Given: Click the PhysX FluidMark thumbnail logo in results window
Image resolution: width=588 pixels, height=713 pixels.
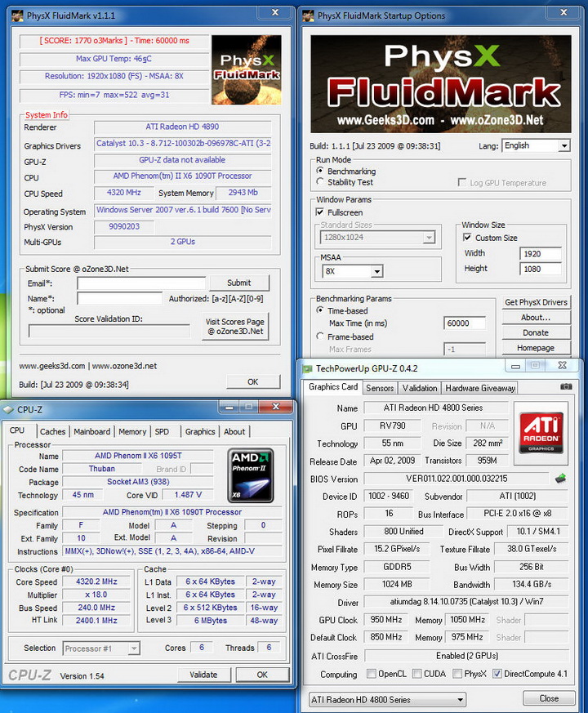Looking at the screenshot, I should 247,69.
